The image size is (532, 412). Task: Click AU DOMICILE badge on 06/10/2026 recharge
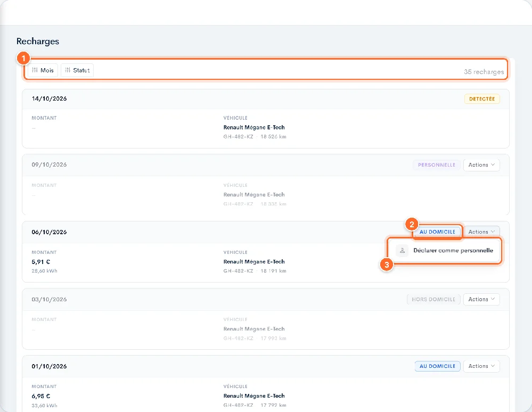click(x=437, y=232)
